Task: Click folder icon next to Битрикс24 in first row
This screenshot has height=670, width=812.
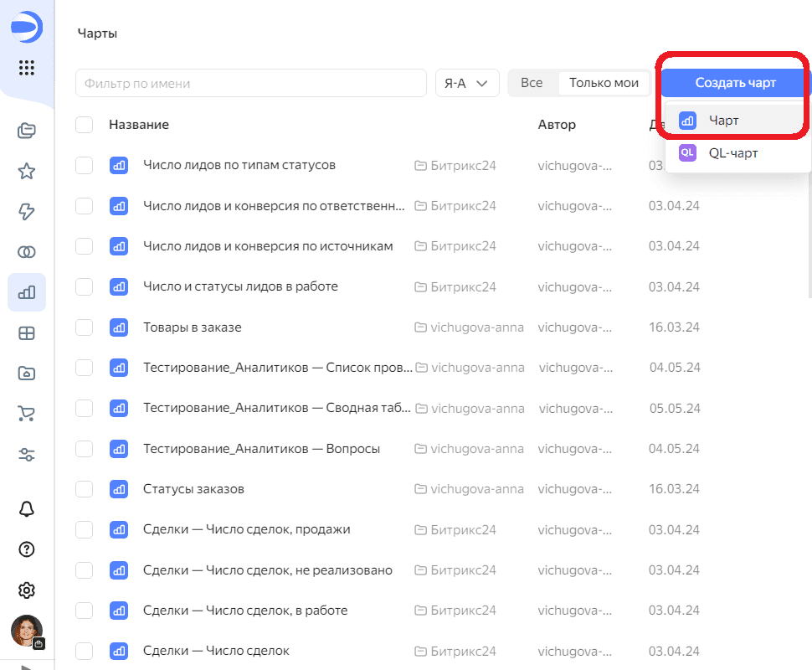Action: (x=420, y=166)
